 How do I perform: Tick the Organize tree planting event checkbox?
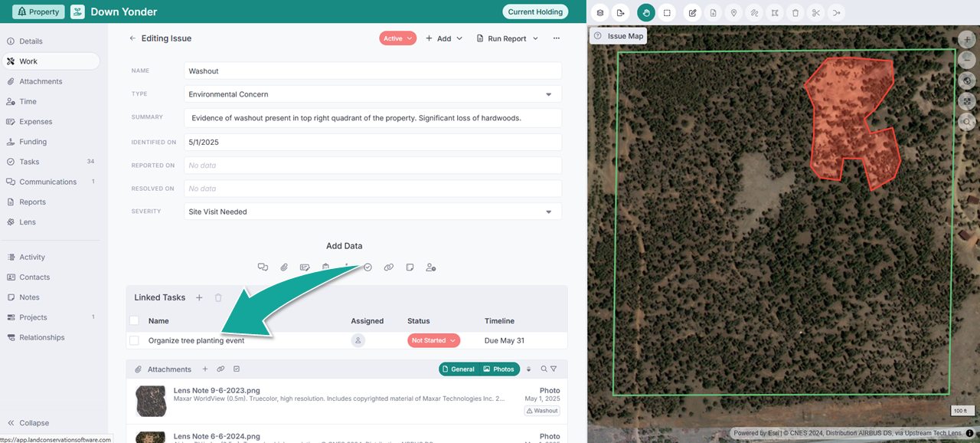click(x=135, y=340)
